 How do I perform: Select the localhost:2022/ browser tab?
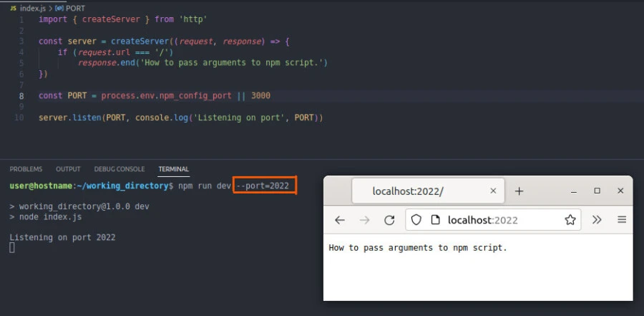[408, 191]
